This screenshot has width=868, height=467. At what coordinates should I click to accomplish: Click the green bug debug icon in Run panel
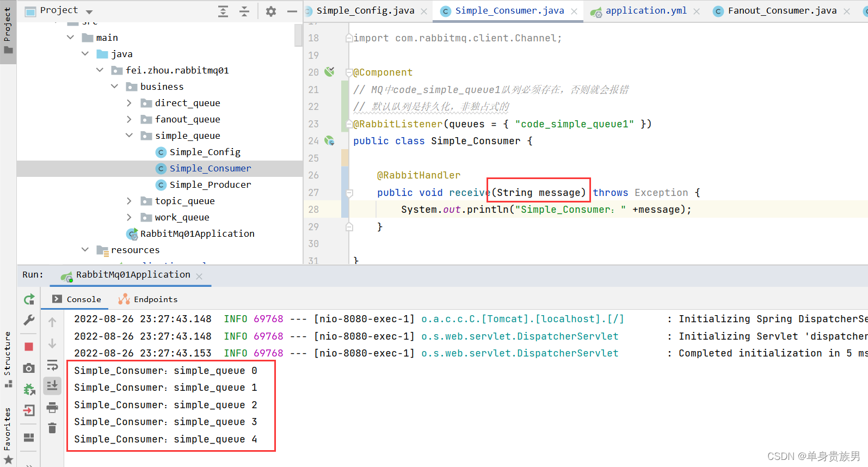(29, 389)
